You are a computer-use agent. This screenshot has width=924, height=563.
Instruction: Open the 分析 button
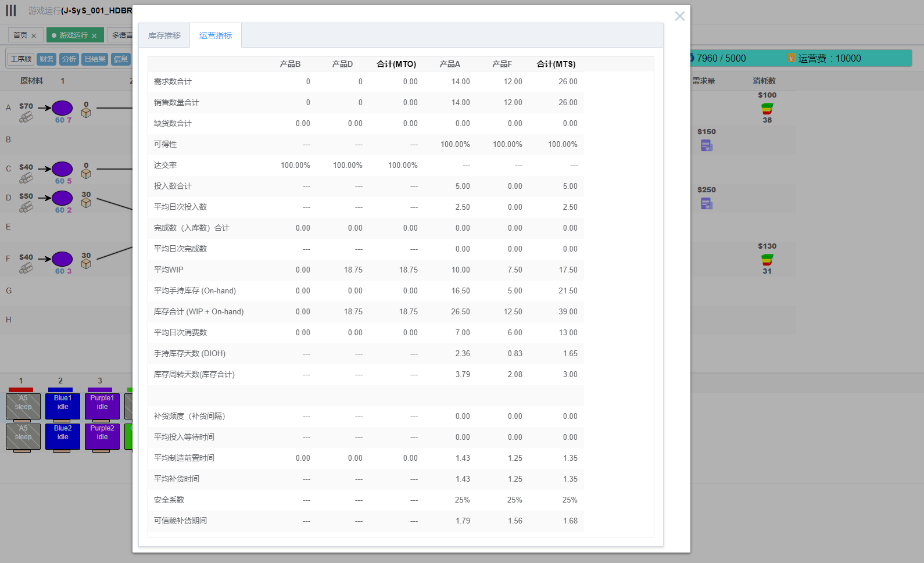point(69,59)
